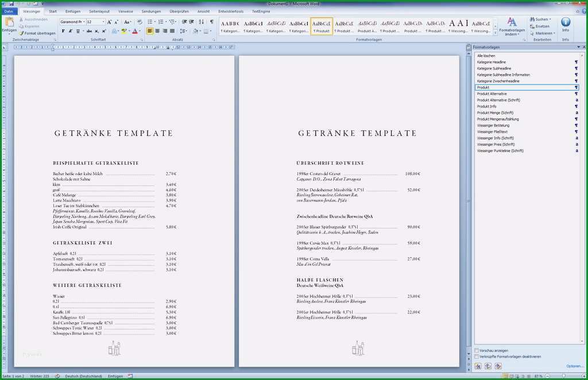Open Style Inspector icon in pane
This screenshot has height=380, width=588.
(488, 366)
